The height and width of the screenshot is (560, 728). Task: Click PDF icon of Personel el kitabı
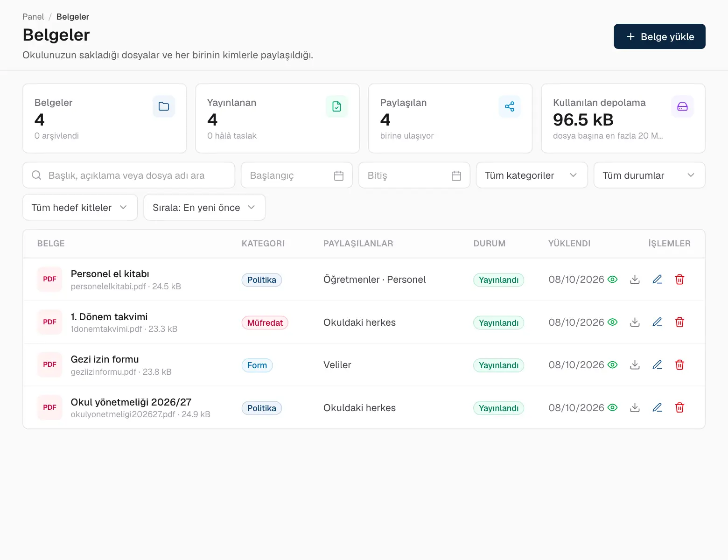[49, 279]
